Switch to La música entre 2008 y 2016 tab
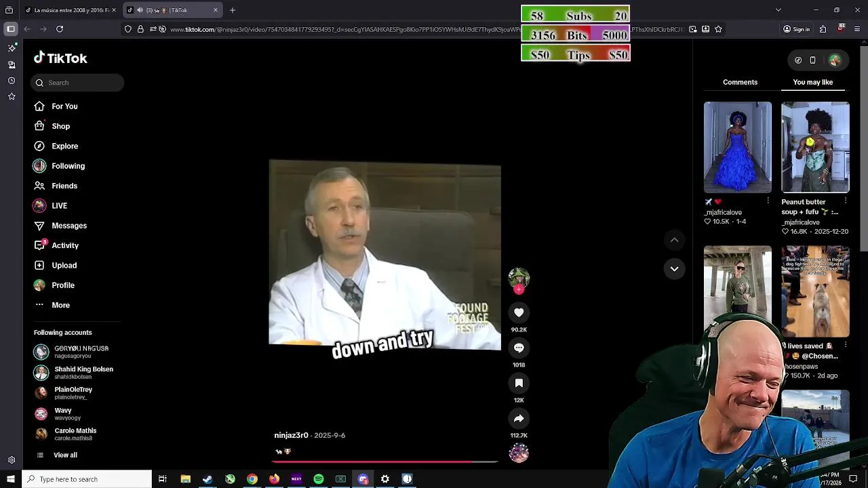868x488 pixels. [71, 10]
